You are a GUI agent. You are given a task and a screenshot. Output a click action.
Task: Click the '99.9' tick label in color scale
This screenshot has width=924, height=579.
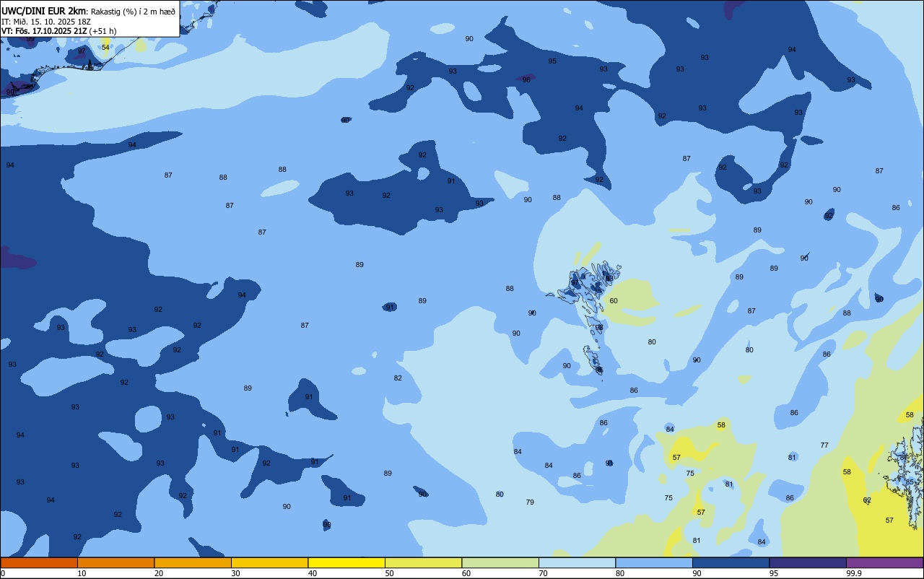tap(854, 573)
